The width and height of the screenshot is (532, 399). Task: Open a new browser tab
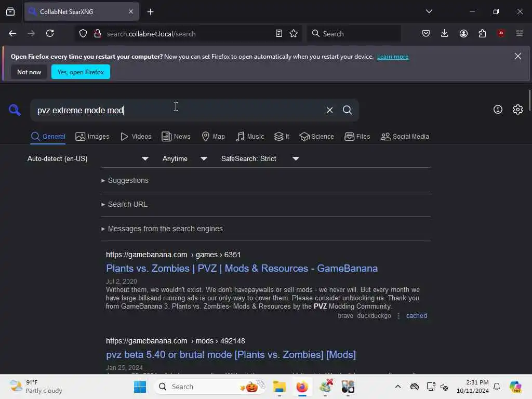[150, 12]
